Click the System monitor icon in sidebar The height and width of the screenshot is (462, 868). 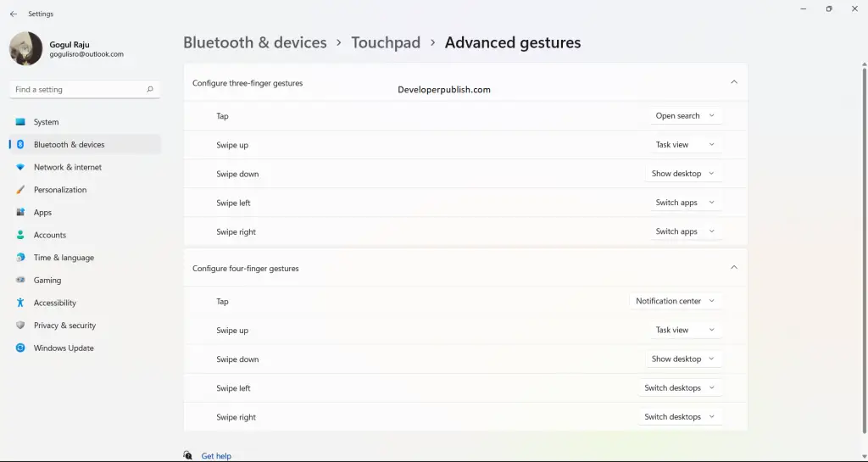[20, 122]
